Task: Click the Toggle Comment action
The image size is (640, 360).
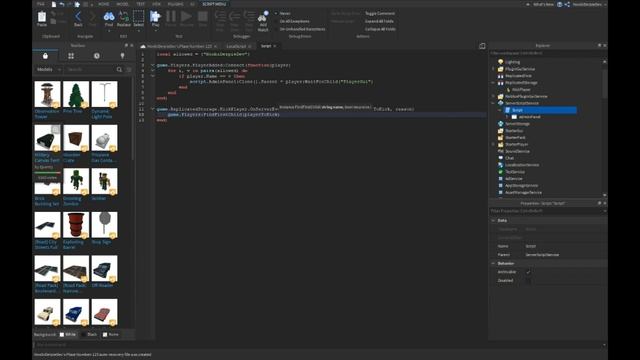Action: coord(380,13)
